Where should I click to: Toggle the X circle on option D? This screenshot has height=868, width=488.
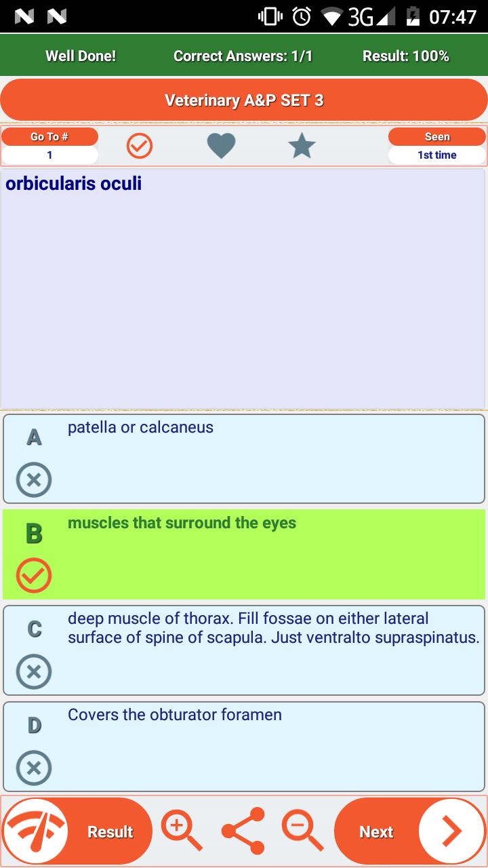34,768
